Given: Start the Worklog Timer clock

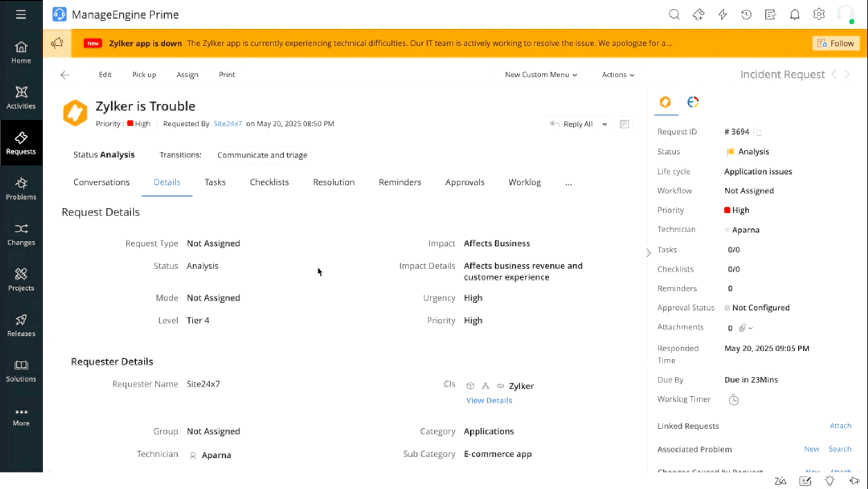Looking at the screenshot, I should pyautogui.click(x=734, y=399).
